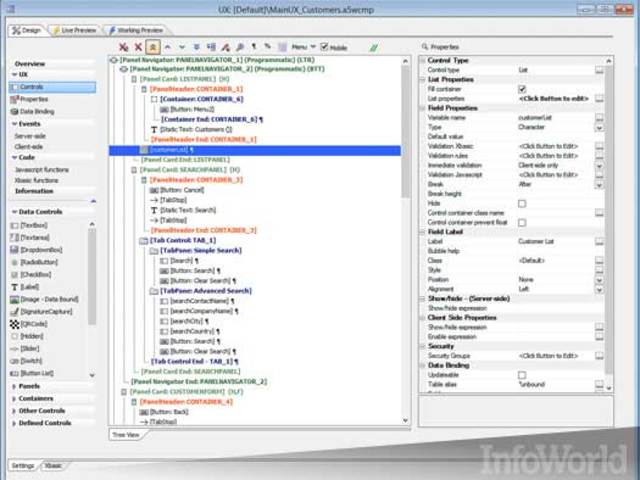Open the Position property dropdown
640x480 pixels.
coord(599,280)
